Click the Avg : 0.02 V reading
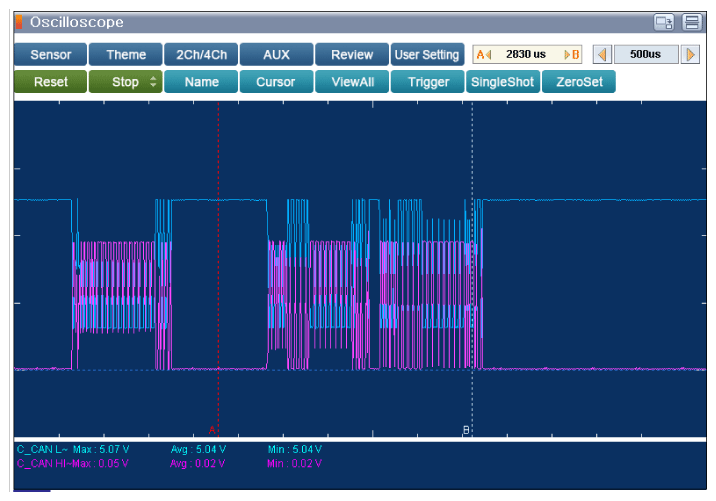 click(197, 464)
